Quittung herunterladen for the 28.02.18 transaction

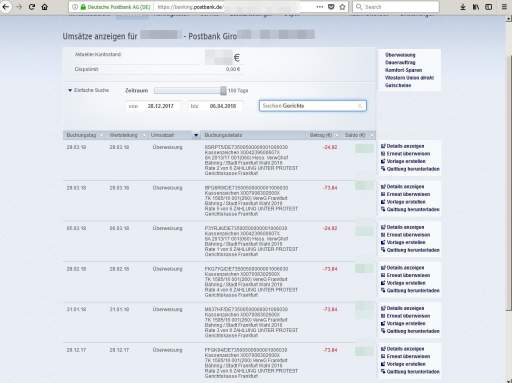410,291
